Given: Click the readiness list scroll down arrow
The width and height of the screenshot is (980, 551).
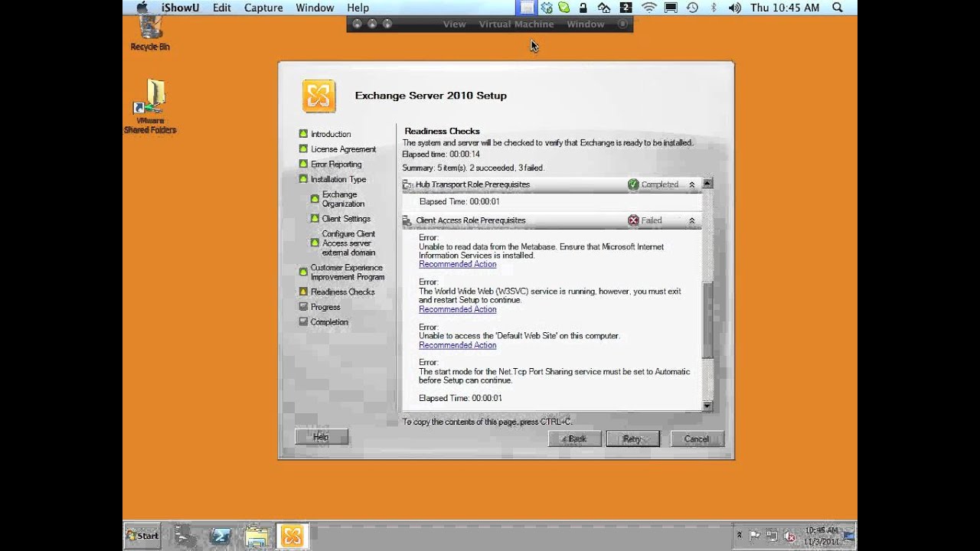Looking at the screenshot, I should tap(707, 406).
